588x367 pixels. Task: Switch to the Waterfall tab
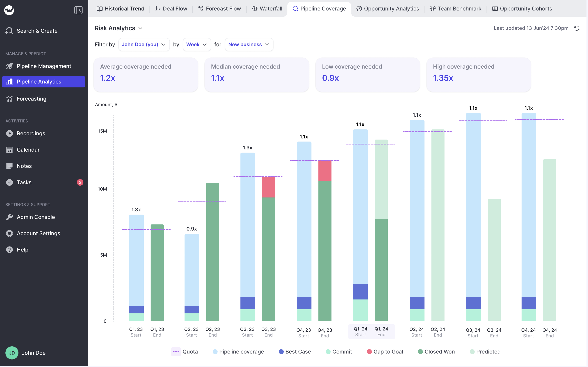point(267,9)
